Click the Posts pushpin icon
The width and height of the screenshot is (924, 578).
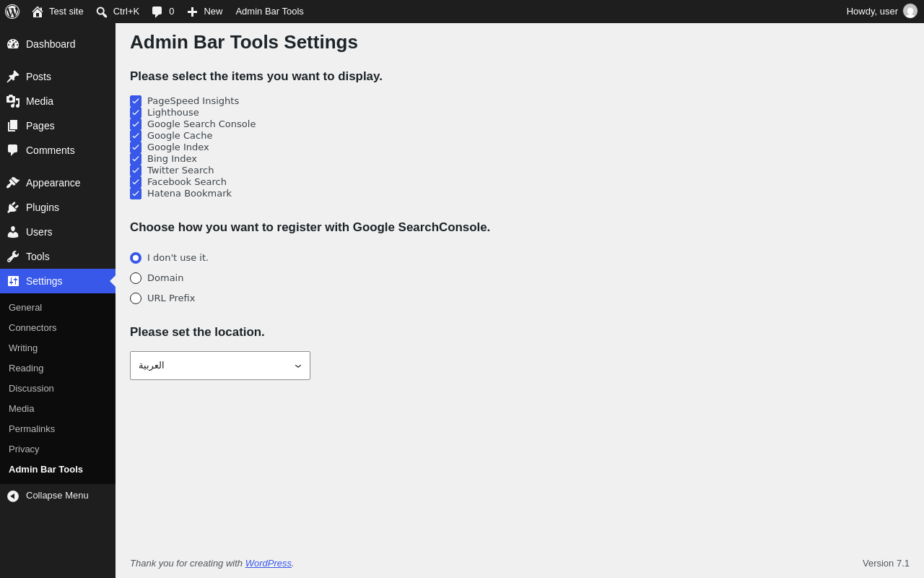point(13,77)
